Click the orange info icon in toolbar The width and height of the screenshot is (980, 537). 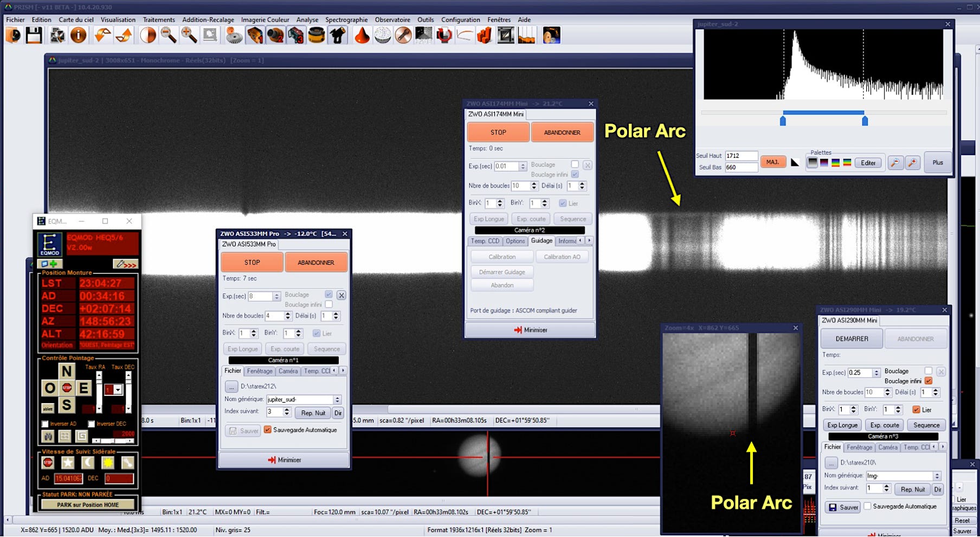pyautogui.click(x=79, y=36)
